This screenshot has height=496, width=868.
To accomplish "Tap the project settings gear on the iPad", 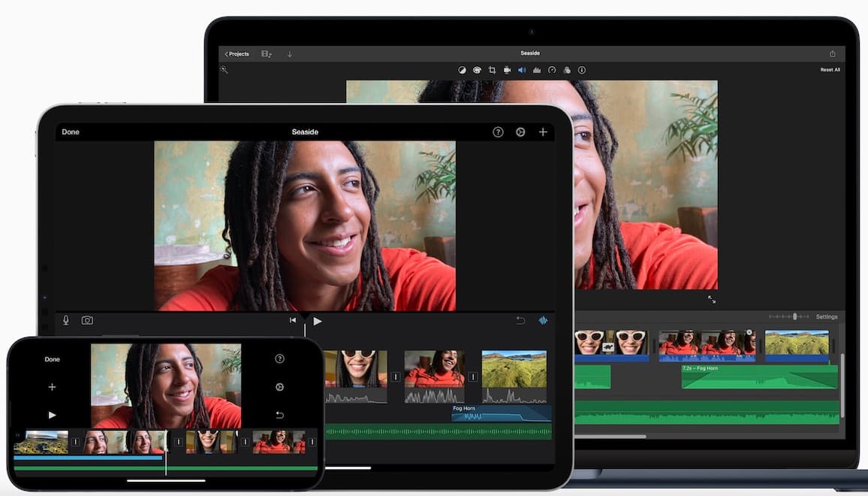I will point(520,132).
